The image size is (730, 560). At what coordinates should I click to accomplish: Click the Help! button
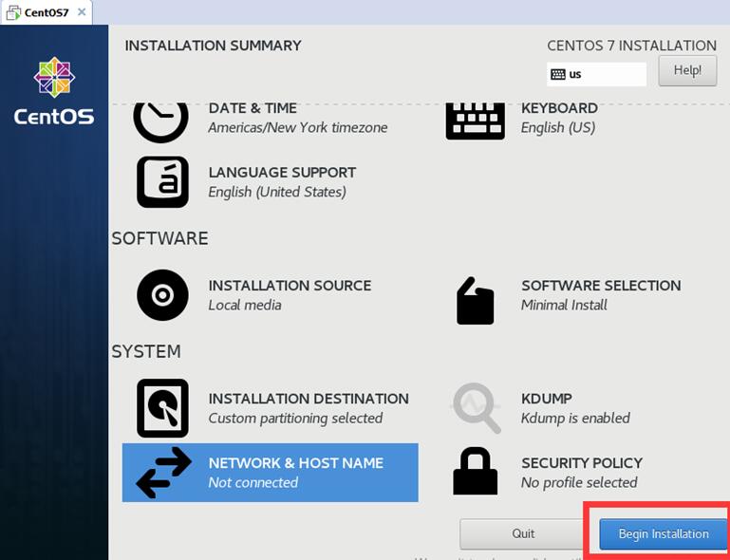click(x=687, y=71)
